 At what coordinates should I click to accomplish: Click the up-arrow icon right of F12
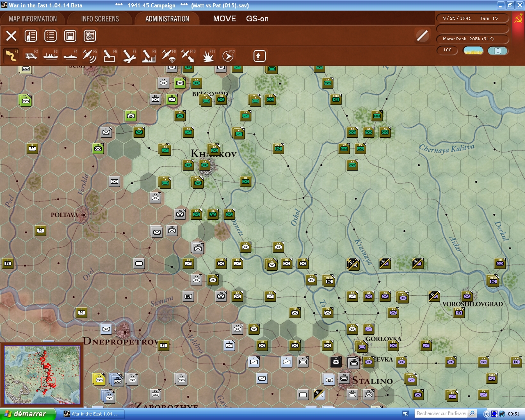(x=259, y=56)
